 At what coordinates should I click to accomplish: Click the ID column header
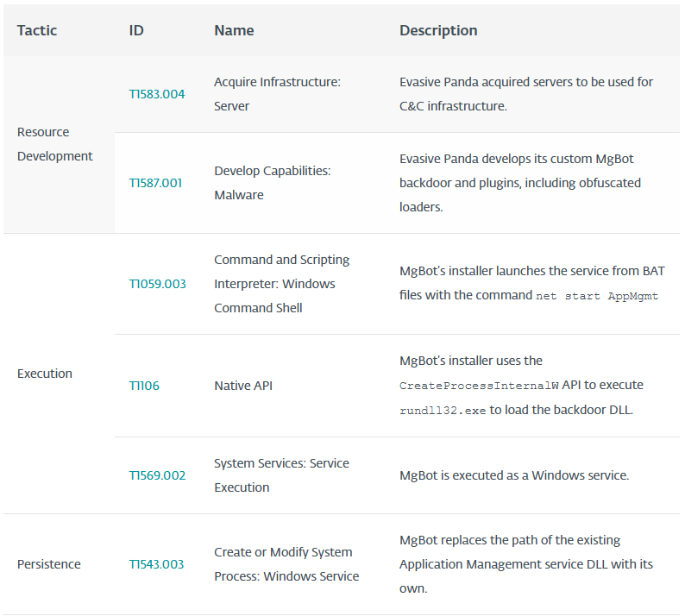pos(136,30)
